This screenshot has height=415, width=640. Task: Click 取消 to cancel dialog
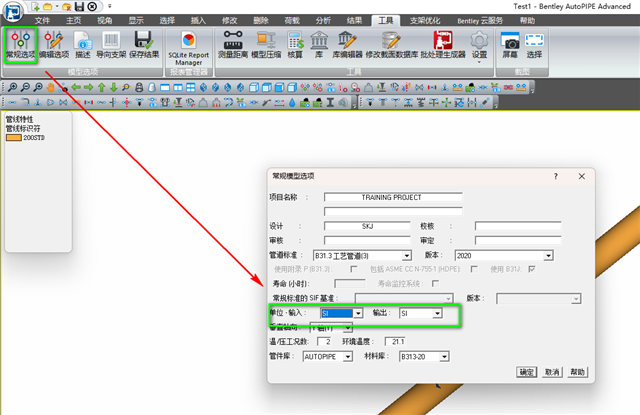[x=552, y=372]
